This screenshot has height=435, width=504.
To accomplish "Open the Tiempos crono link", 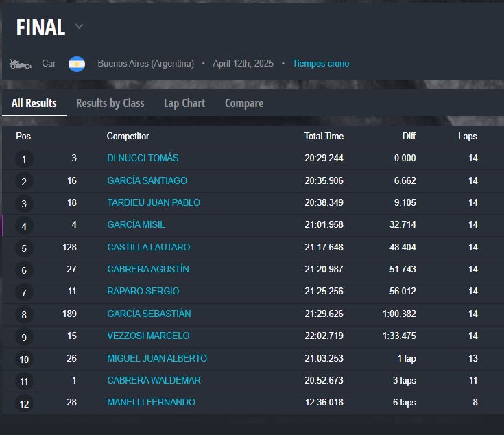I will (320, 64).
